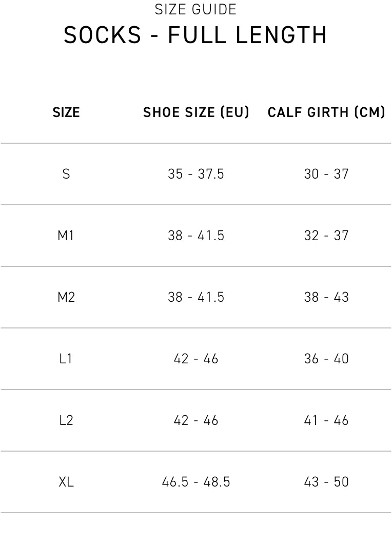Click the L2 row shoe size value

[196, 420]
